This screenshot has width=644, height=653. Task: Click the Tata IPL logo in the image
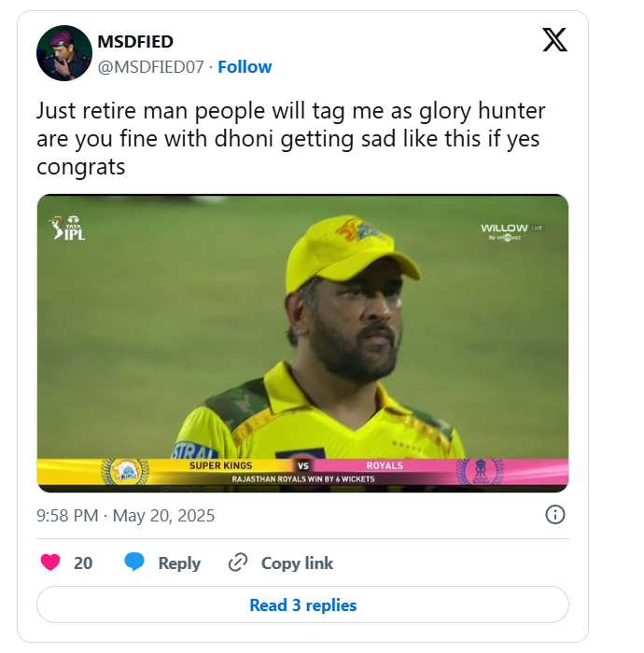tap(67, 228)
